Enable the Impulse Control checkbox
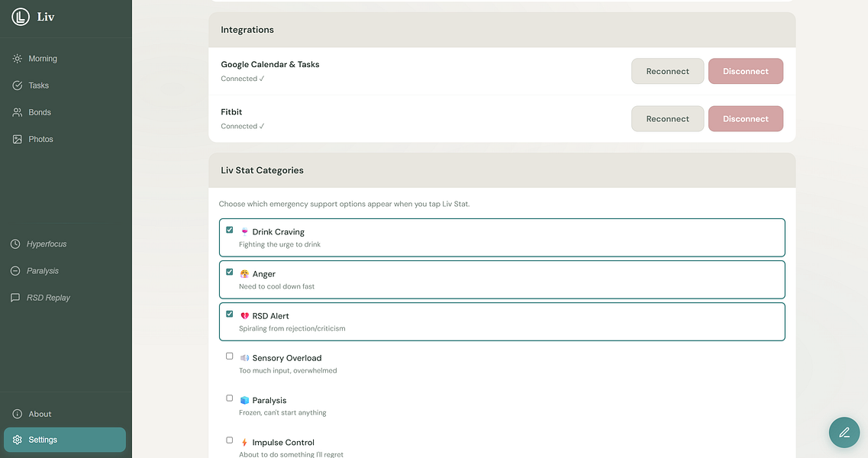The image size is (868, 458). click(230, 440)
